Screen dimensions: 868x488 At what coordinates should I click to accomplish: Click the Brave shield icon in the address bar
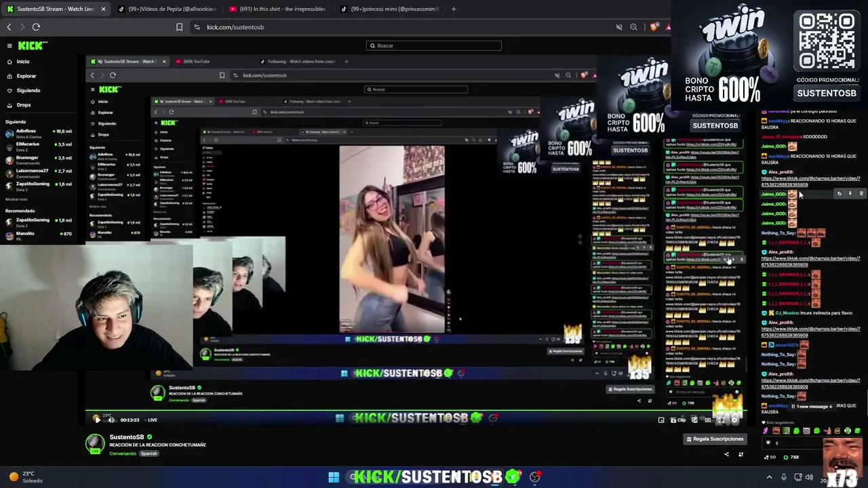click(653, 27)
